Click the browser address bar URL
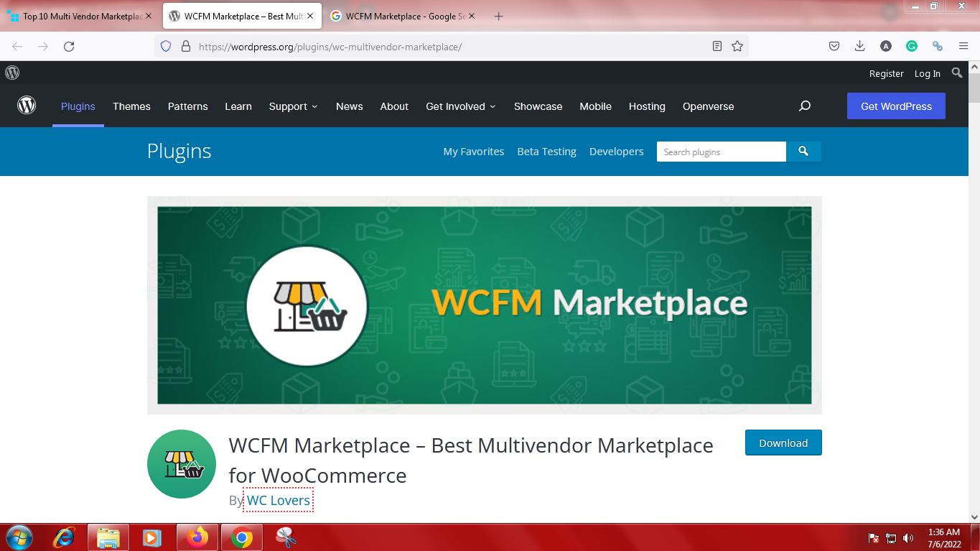This screenshot has height=551, width=980. 330,47
